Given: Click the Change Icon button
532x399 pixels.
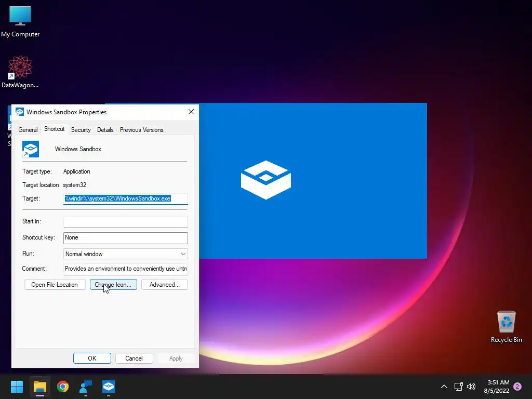Looking at the screenshot, I should click(113, 285).
